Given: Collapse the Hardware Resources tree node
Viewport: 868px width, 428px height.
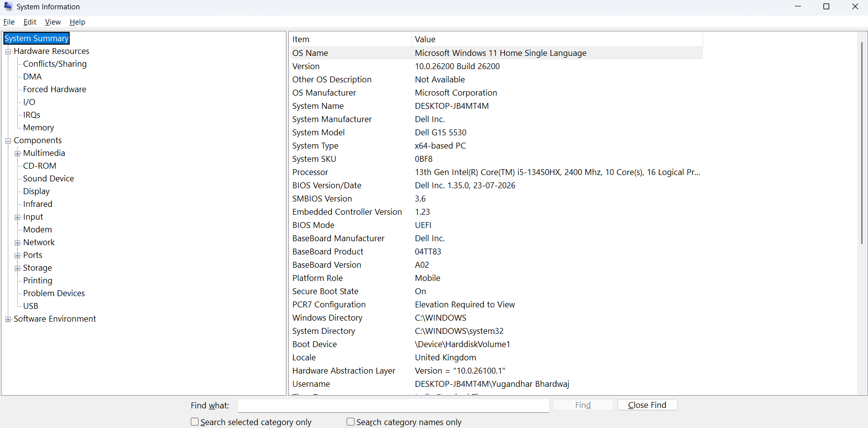Looking at the screenshot, I should click(8, 51).
